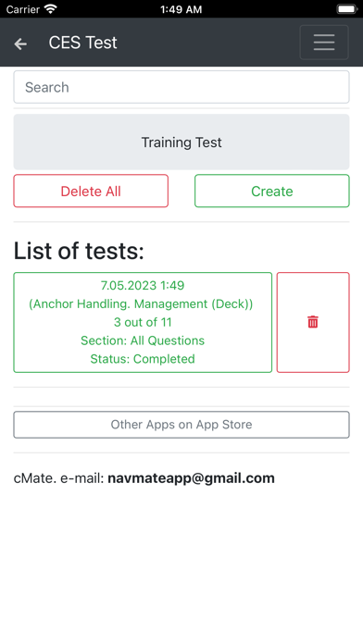Open the hamburger menu
Image resolution: width=363 pixels, height=644 pixels.
click(324, 43)
